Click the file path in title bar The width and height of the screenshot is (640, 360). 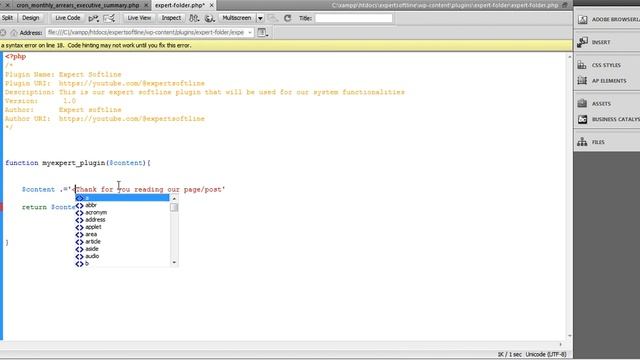pyautogui.click(x=445, y=5)
